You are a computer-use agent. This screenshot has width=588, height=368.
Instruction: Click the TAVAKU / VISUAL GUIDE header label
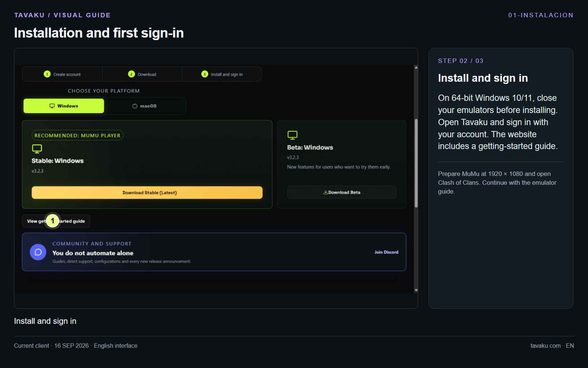click(x=62, y=15)
